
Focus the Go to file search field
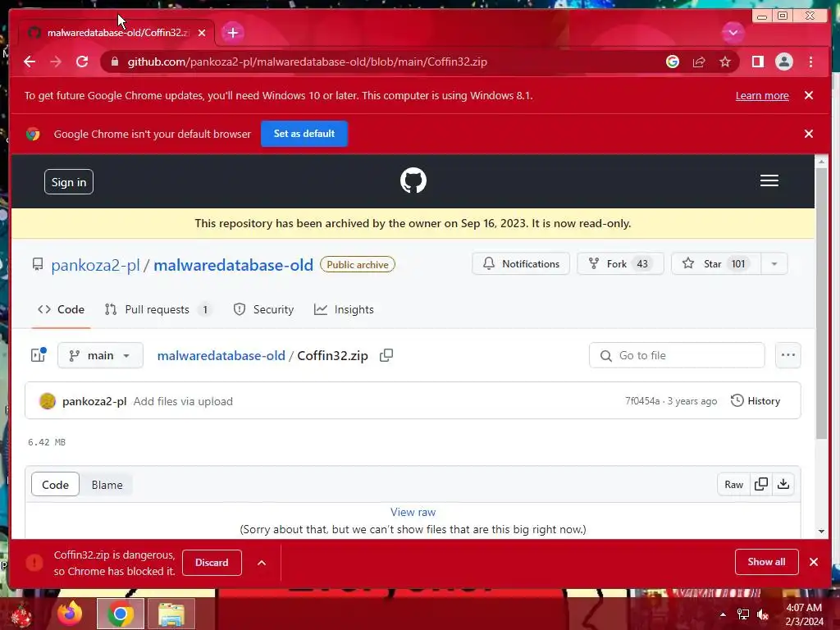(677, 355)
